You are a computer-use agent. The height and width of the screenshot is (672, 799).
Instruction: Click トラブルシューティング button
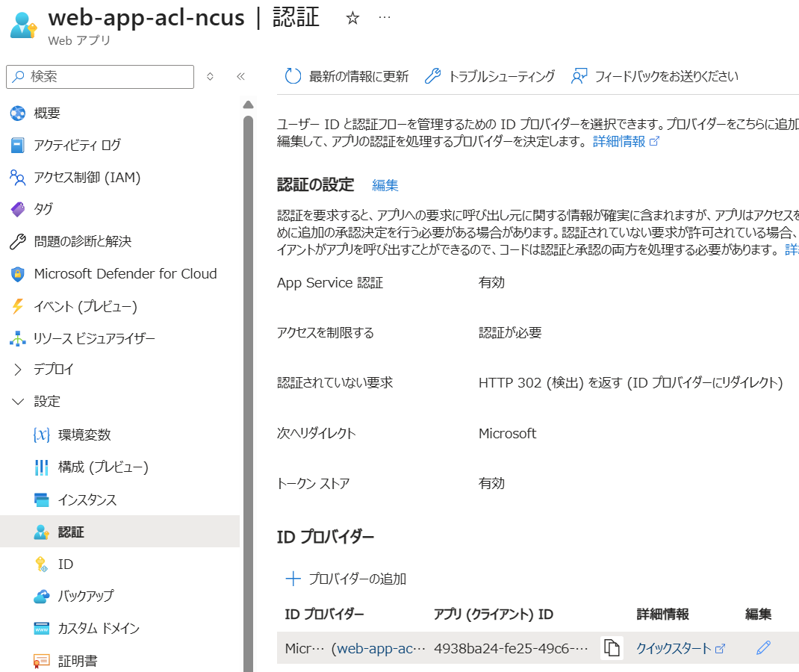coord(490,76)
